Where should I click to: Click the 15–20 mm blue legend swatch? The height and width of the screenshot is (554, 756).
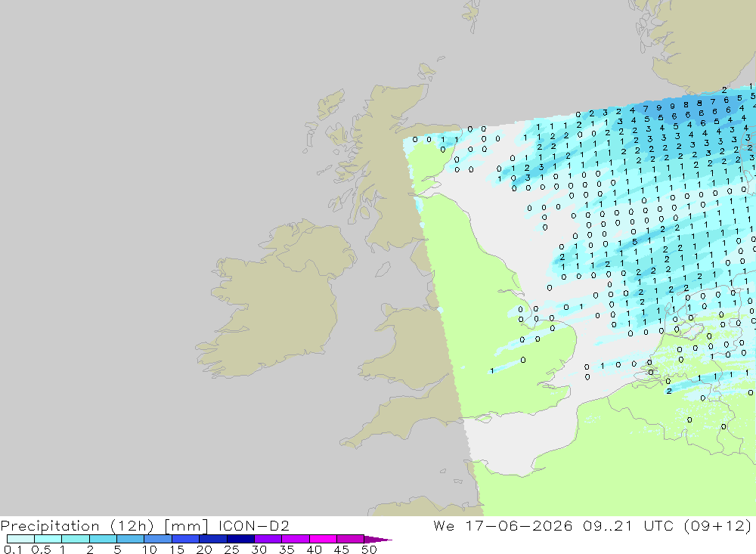pyautogui.click(x=185, y=539)
